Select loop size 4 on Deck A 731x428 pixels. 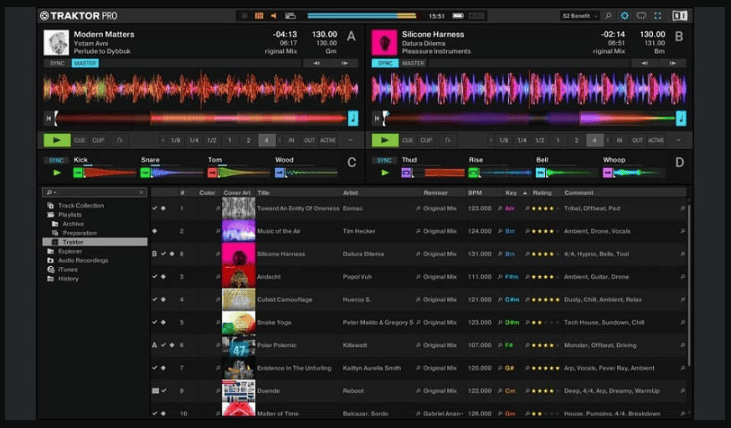click(267, 140)
